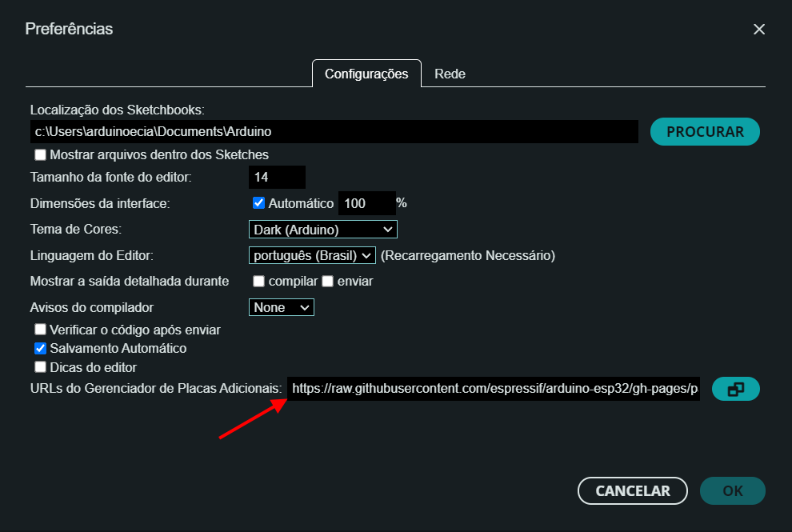Open Avisos do compilador dropdown
The height and width of the screenshot is (532, 792).
[282, 307]
